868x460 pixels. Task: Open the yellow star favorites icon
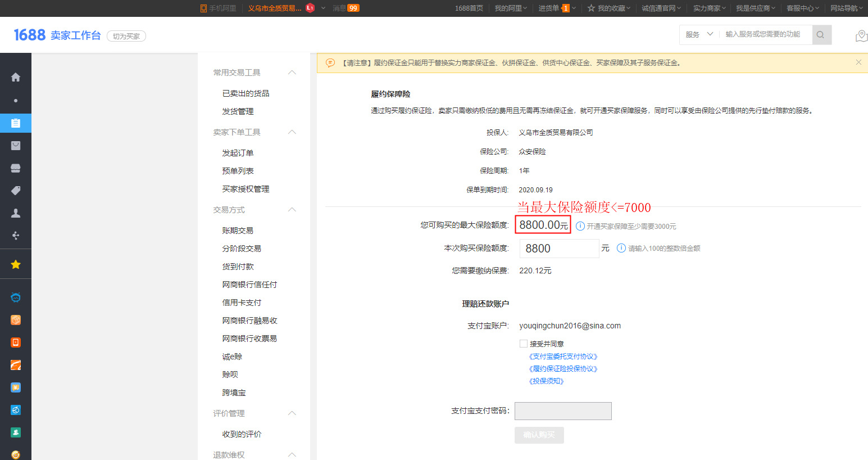pos(16,264)
